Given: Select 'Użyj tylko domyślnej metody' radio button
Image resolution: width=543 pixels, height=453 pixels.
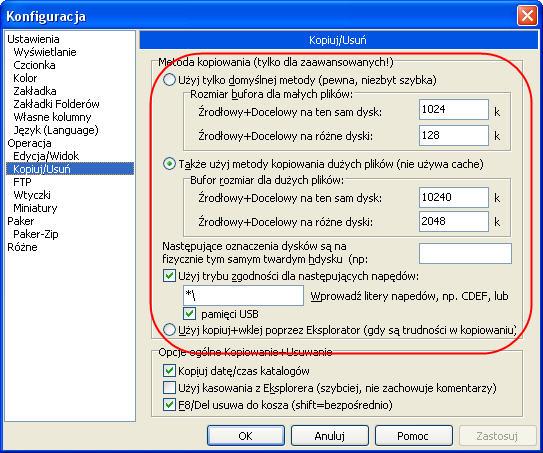Looking at the screenshot, I should coord(169,80).
